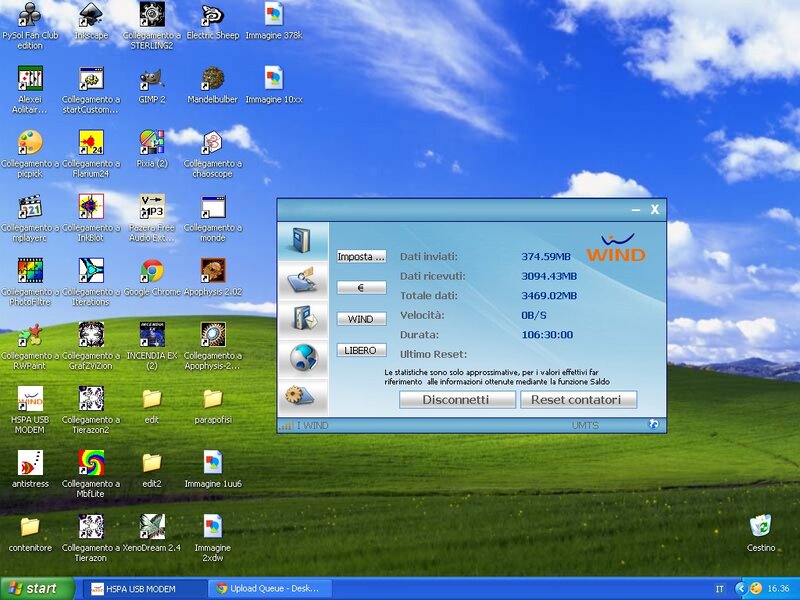Select the edit2 folder on desktop

coord(152,469)
